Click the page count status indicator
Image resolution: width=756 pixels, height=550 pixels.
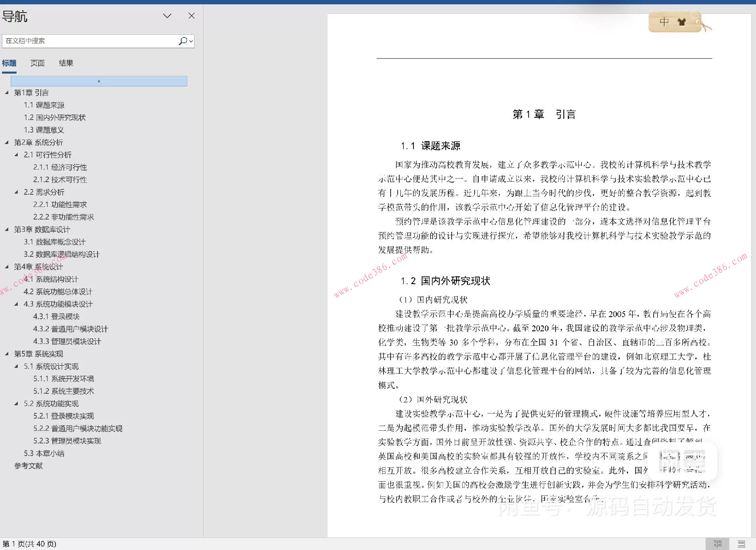click(x=30, y=544)
